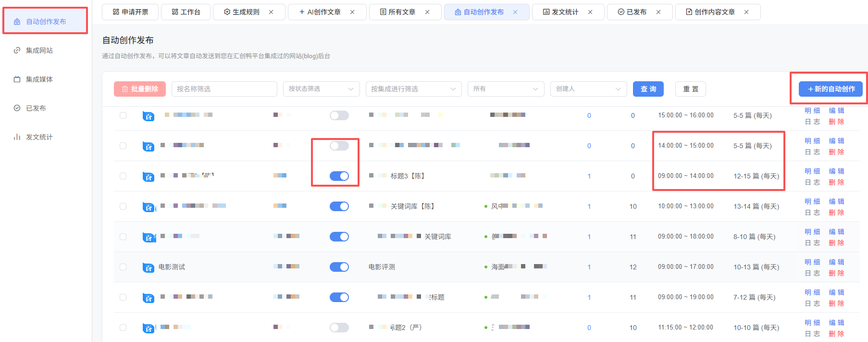Click the 按名称筛选 search field
Image resolution: width=868 pixels, height=342 pixels.
point(224,89)
